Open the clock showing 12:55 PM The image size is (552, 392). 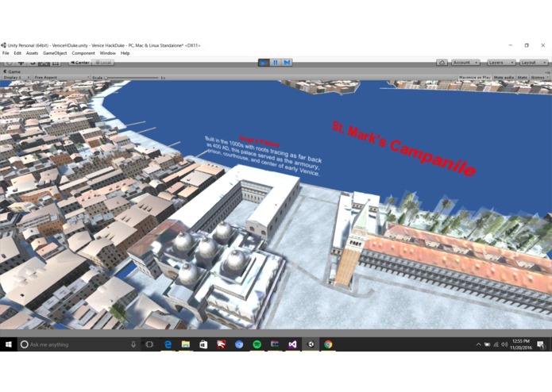pyautogui.click(x=521, y=344)
